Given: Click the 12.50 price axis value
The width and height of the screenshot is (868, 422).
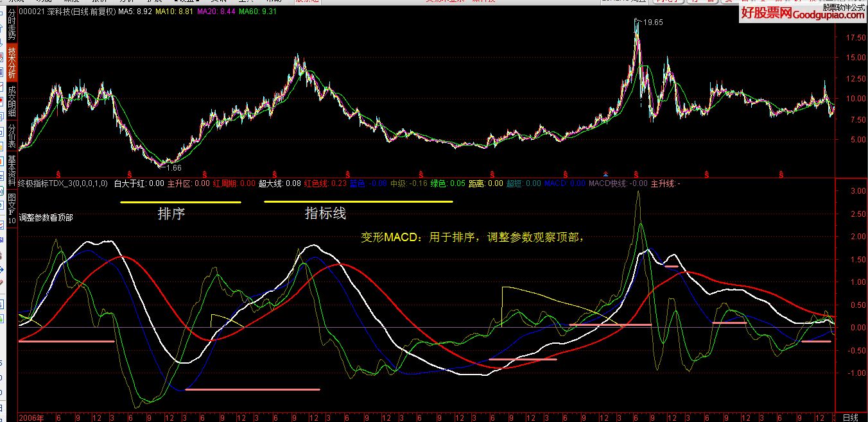Looking at the screenshot, I should (x=857, y=79).
